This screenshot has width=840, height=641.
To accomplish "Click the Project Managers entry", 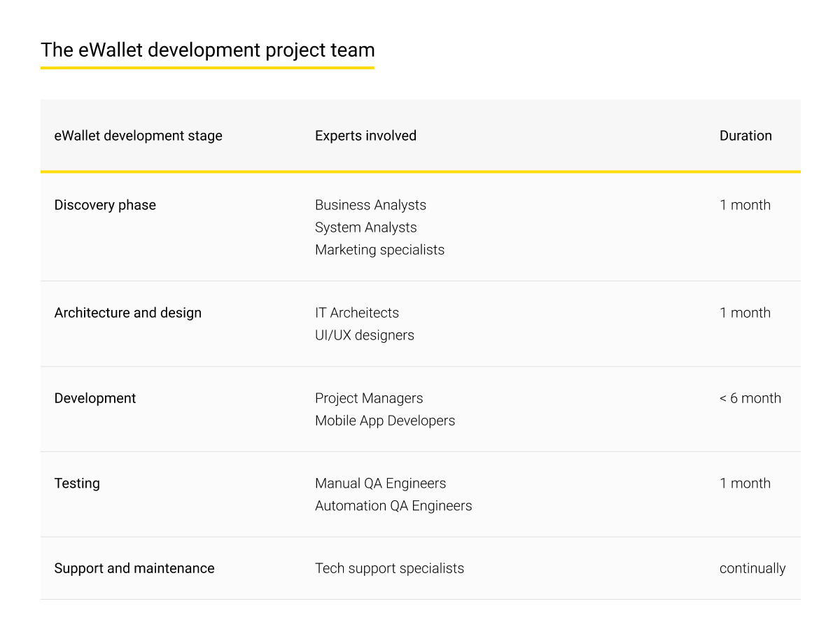I will pos(369,398).
